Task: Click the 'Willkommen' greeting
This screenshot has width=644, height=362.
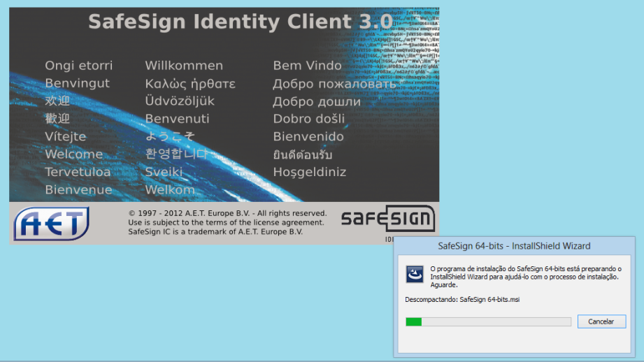Action: pos(184,65)
